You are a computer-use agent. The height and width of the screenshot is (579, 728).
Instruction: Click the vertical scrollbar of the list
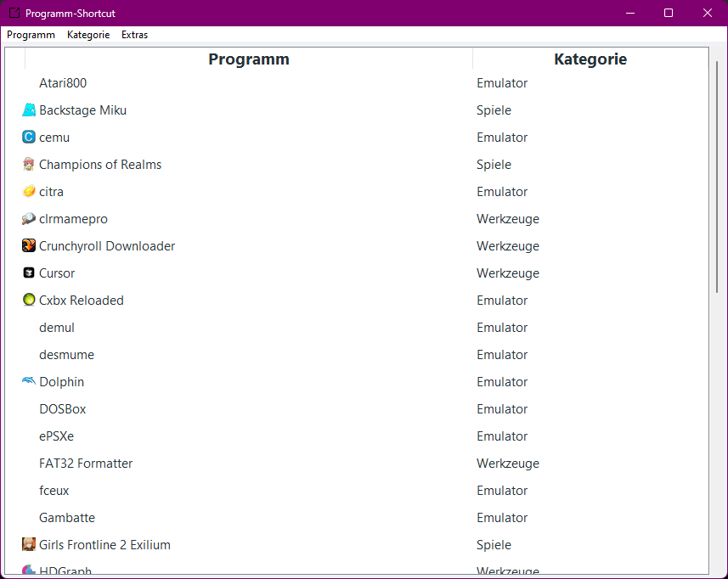pos(717,178)
